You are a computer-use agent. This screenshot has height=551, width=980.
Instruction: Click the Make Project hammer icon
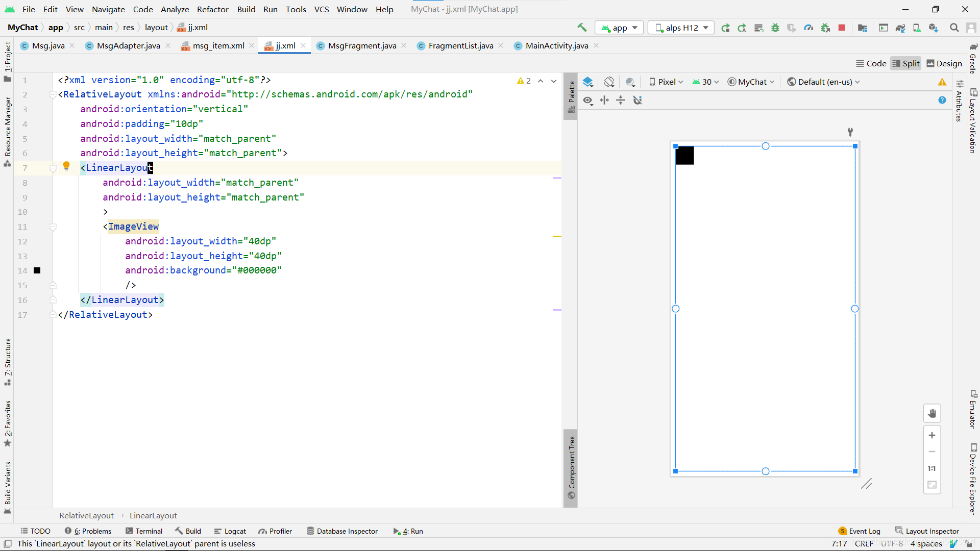[x=582, y=28]
